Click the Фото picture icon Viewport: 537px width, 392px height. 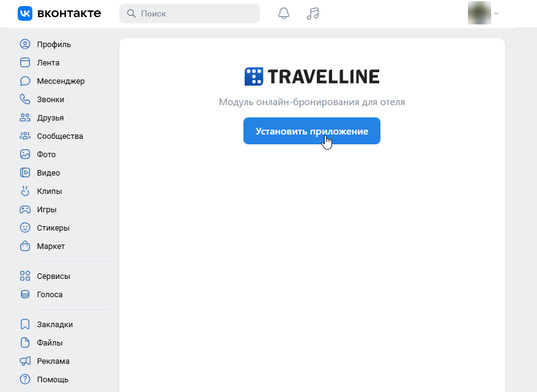(25, 154)
